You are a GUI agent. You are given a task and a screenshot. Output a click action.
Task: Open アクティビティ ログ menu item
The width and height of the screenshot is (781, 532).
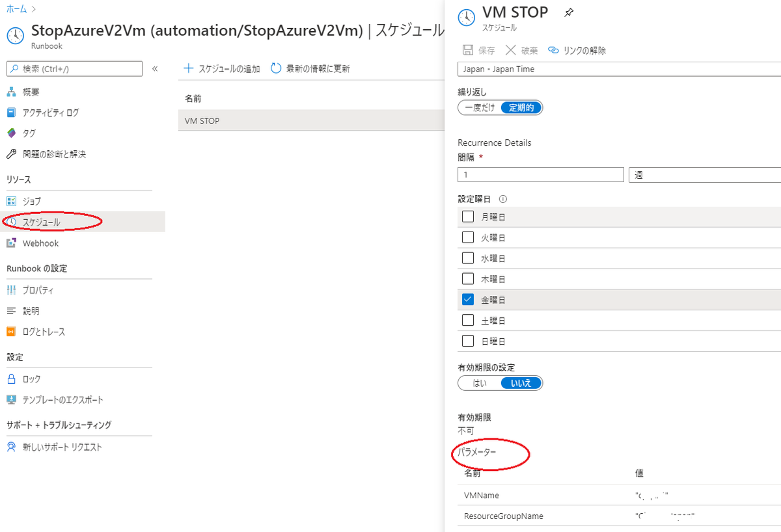coord(51,113)
